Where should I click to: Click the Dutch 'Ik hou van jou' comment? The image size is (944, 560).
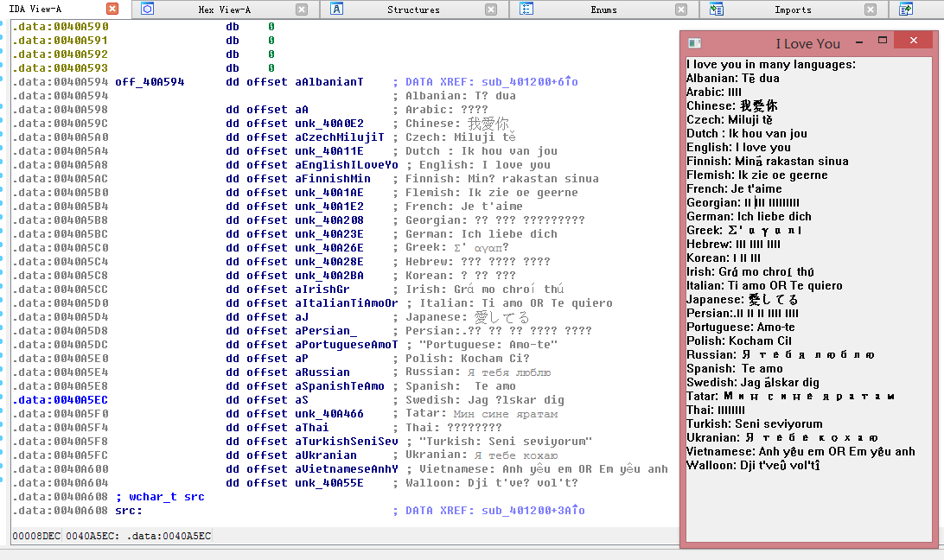pos(482,151)
